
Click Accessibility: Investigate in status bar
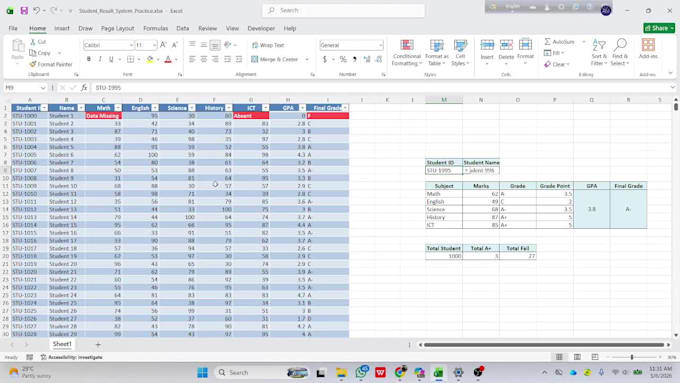pyautogui.click(x=72, y=357)
